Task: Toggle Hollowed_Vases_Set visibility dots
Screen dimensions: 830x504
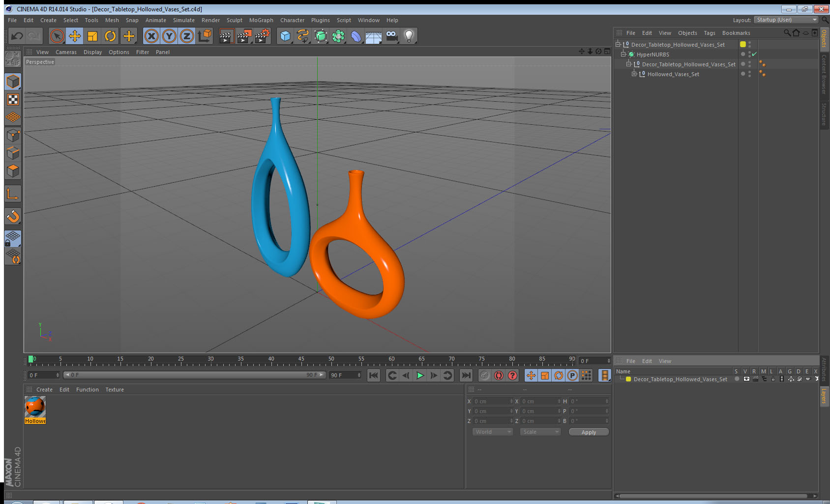Action: click(749, 74)
